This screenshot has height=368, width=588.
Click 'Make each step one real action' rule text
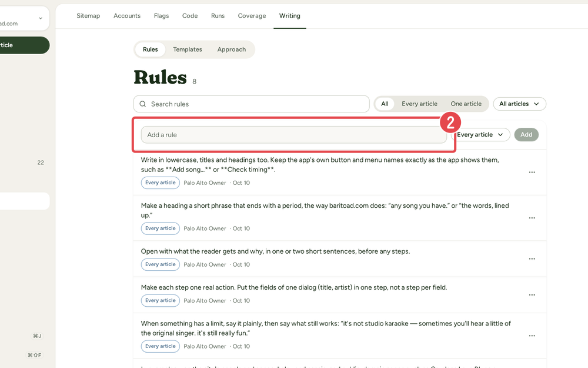tap(294, 287)
